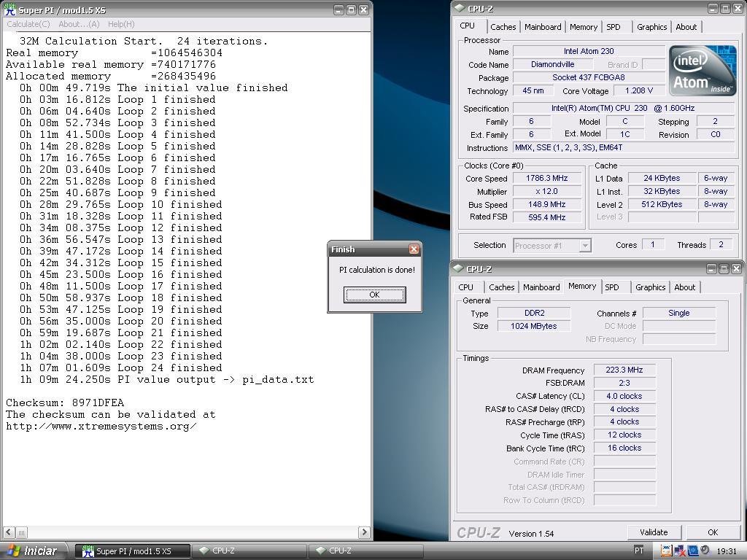Viewport: 747px width, 560px height.
Task: Click the Validate button in CPU-Z
Action: [x=654, y=532]
